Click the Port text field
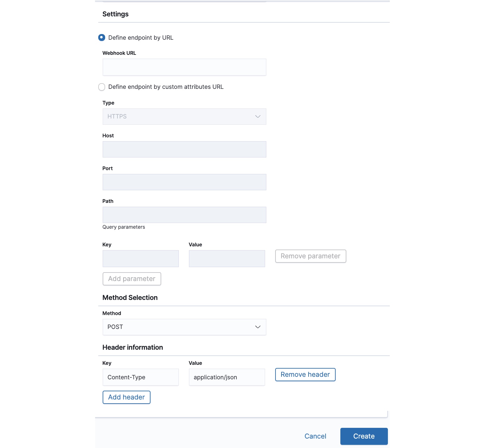 coord(184,182)
